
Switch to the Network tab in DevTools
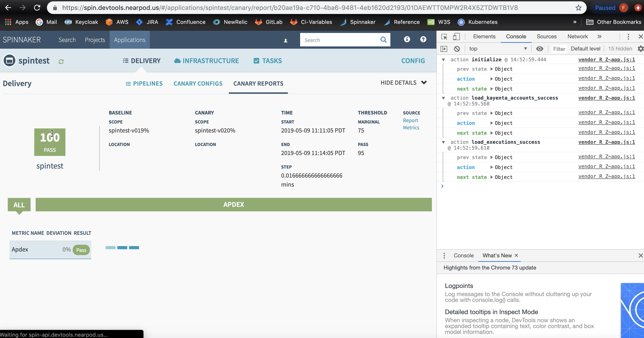(x=577, y=37)
